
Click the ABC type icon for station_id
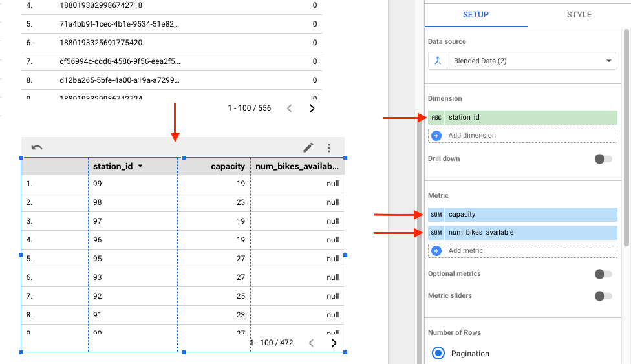[x=436, y=118]
